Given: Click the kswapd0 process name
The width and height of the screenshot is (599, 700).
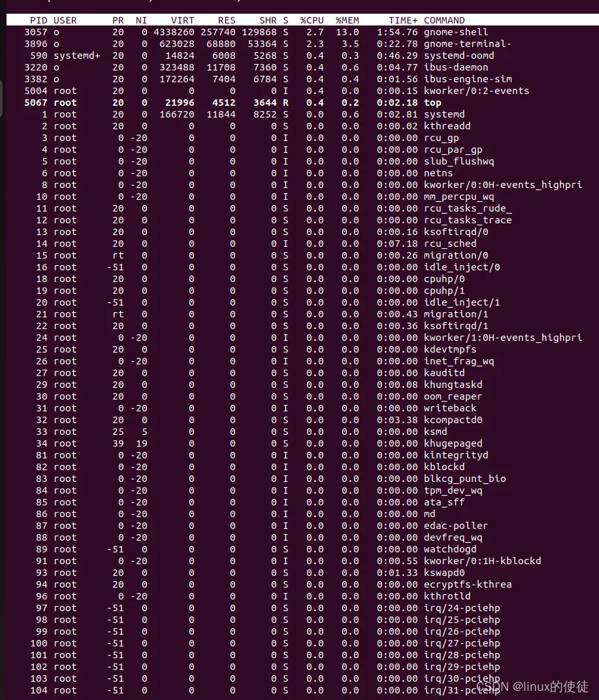Looking at the screenshot, I should point(444,573).
